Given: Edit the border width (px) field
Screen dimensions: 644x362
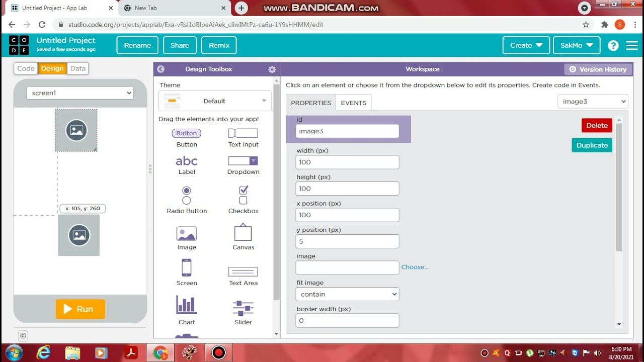Looking at the screenshot, I should (347, 320).
